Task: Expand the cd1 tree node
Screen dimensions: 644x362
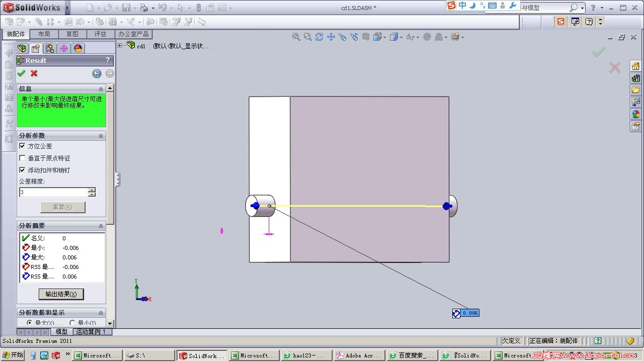Action: coord(120,45)
